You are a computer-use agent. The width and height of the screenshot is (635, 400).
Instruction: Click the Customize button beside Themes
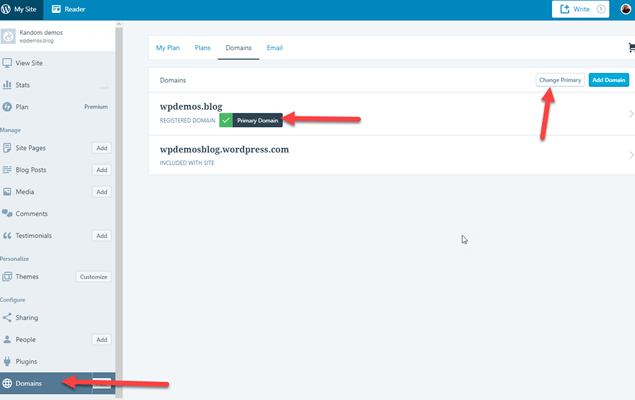tap(94, 277)
